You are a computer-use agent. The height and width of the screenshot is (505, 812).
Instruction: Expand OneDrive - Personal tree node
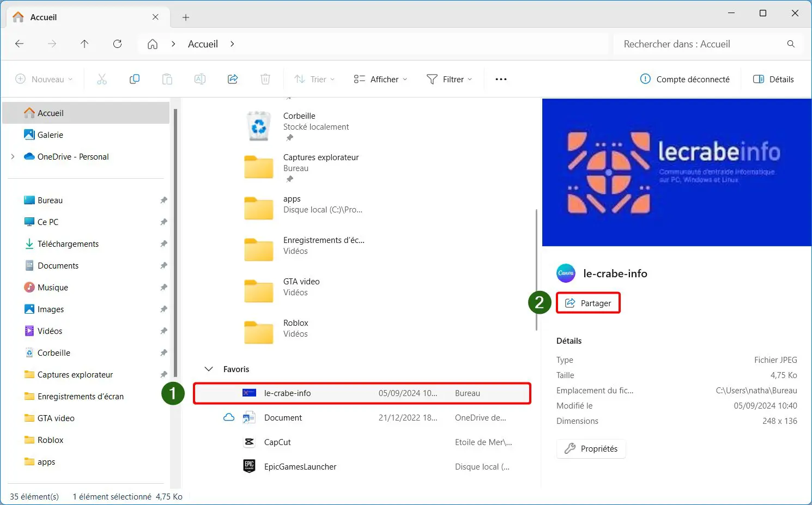[13, 157]
